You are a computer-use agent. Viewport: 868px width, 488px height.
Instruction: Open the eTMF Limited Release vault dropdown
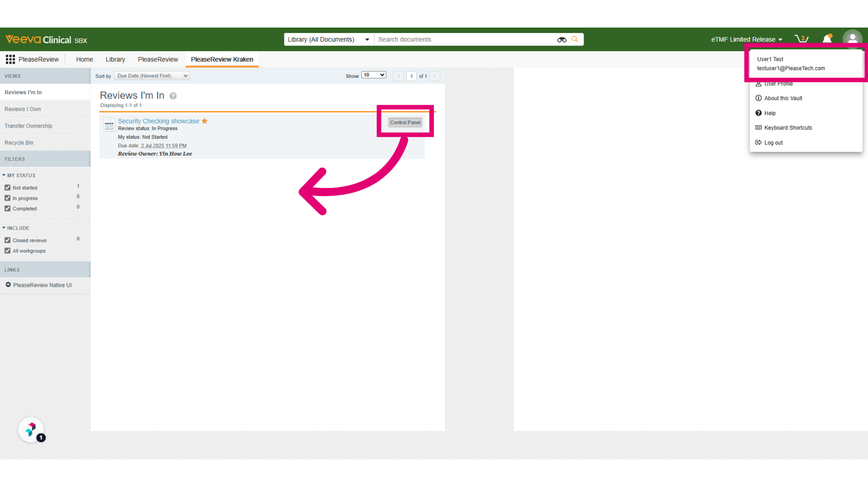tap(747, 39)
